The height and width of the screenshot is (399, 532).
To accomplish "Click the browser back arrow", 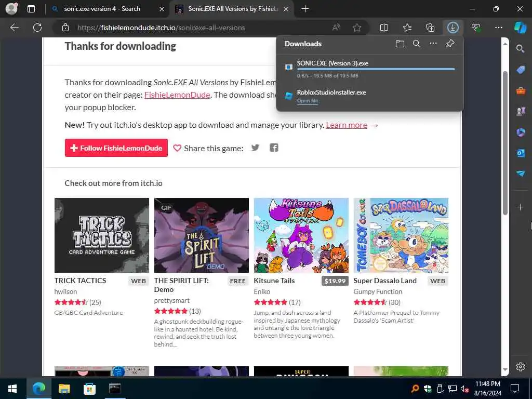I will pyautogui.click(x=14, y=28).
